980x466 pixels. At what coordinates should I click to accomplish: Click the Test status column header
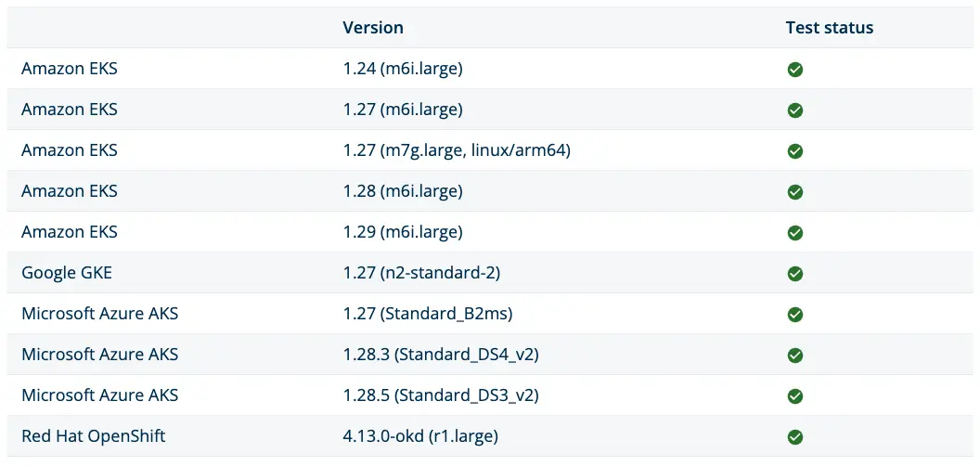[830, 28]
